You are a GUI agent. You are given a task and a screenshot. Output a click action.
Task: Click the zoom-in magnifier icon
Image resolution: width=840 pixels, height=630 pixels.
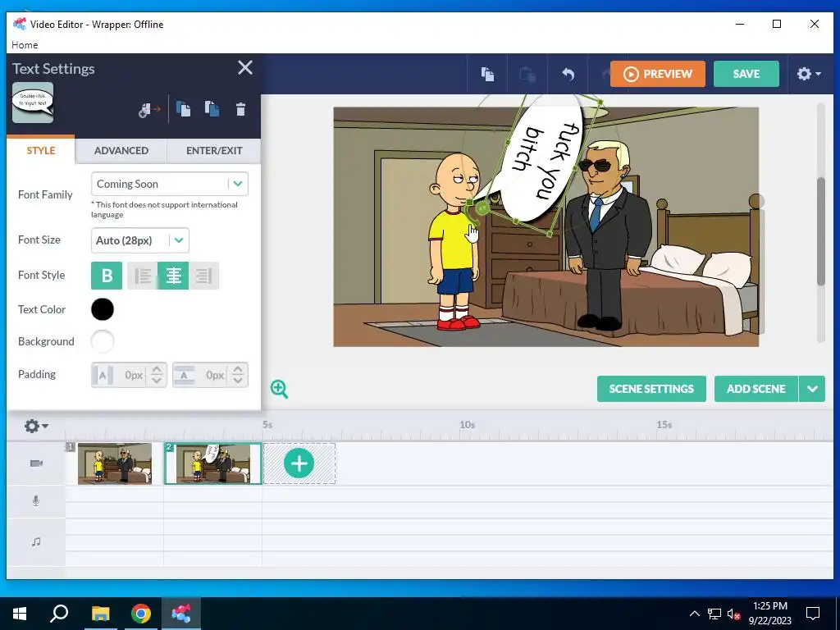[x=279, y=389]
